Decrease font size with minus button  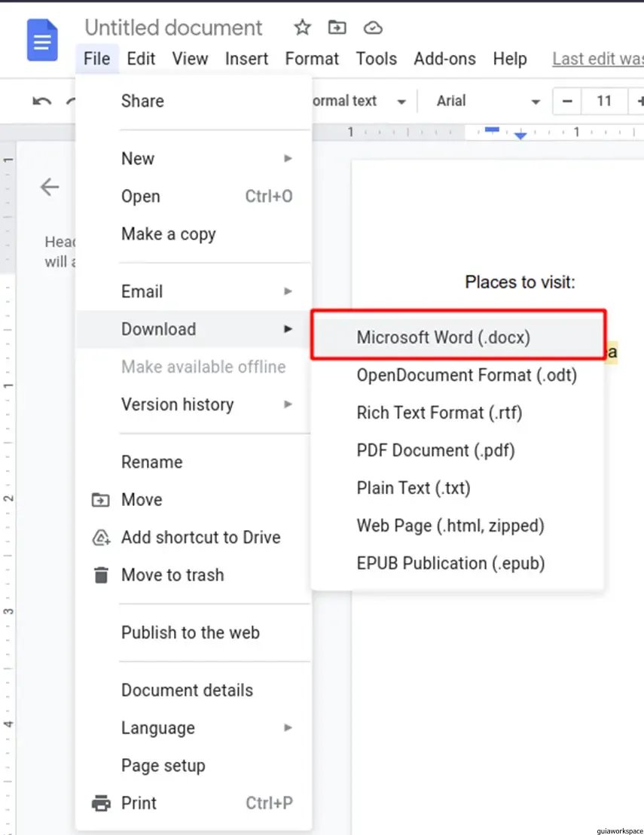pyautogui.click(x=567, y=101)
